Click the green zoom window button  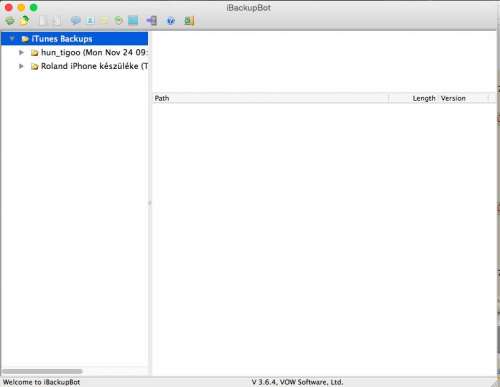point(33,7)
